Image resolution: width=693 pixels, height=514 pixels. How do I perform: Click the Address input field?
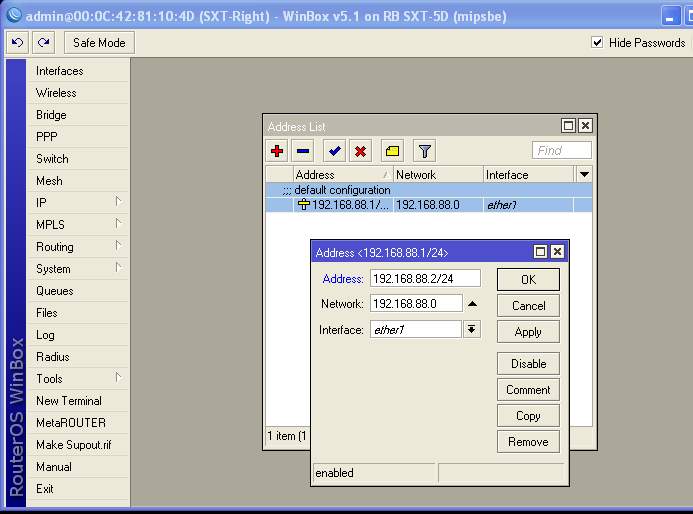pos(425,278)
